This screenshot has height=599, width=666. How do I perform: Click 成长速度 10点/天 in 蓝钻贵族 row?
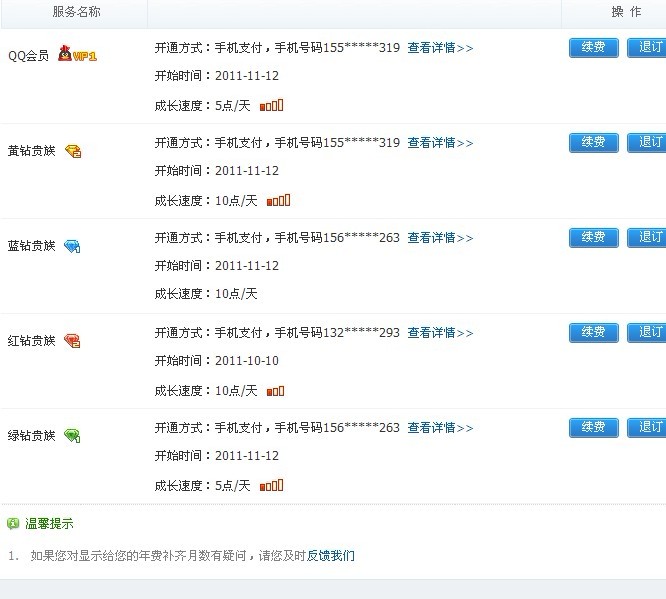(206, 294)
